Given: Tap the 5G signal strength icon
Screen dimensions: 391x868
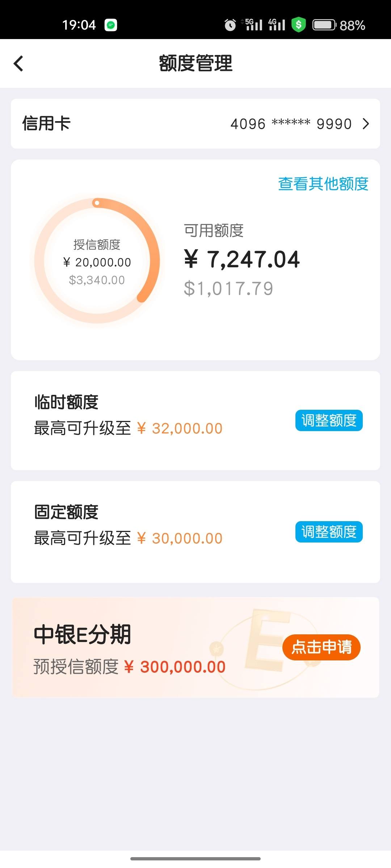Looking at the screenshot, I should [x=252, y=25].
